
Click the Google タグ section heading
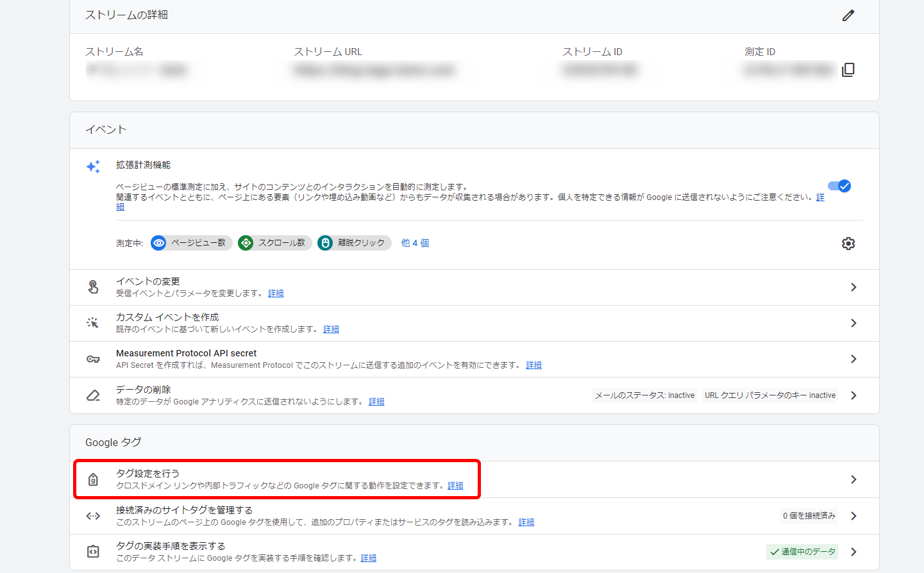point(113,443)
